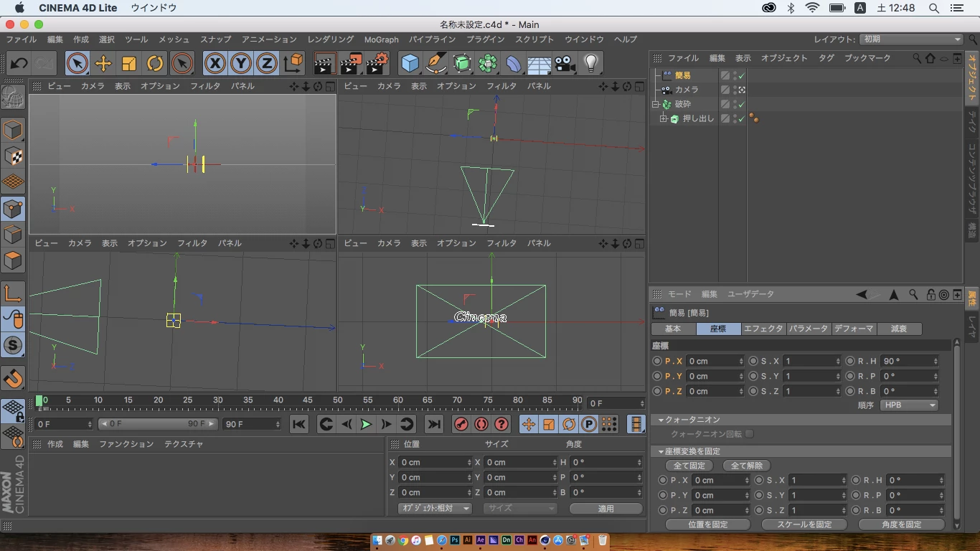Open the Spline Pen tool
980x551 pixels.
point(436,63)
